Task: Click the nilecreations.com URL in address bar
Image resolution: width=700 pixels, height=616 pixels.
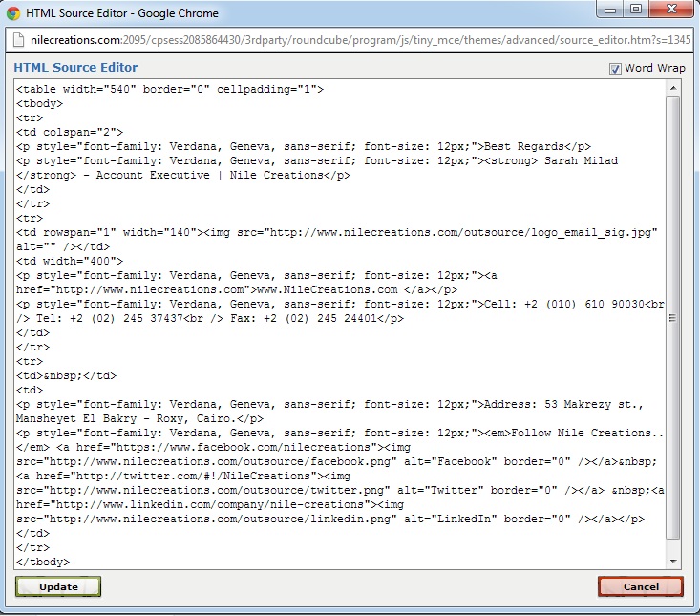Action: click(x=361, y=40)
